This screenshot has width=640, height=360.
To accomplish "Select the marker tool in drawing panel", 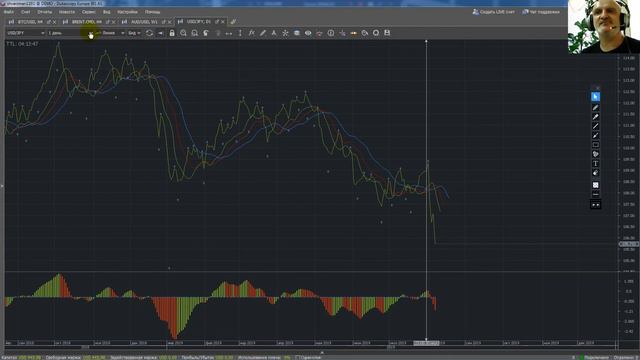I will [x=596, y=117].
